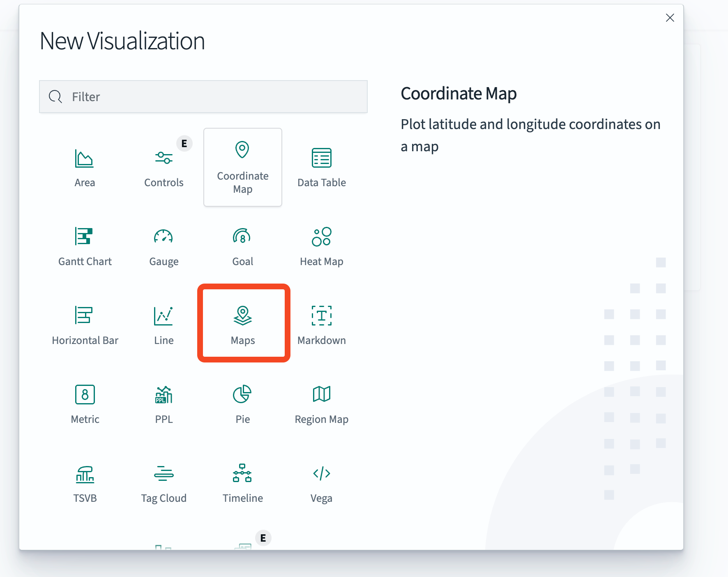Pick the Pie chart icon
728x577 pixels.
click(x=242, y=394)
